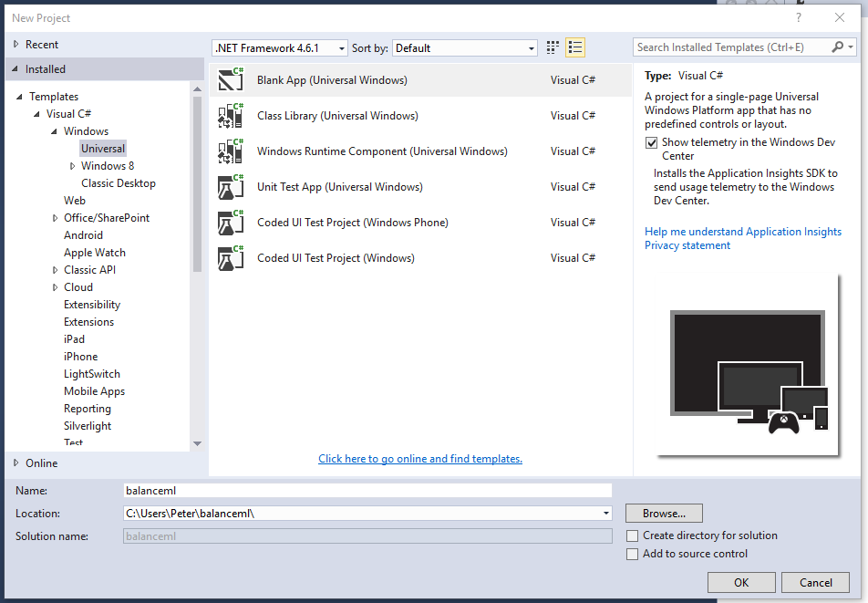Select the Reporting category
The height and width of the screenshot is (603, 868).
(x=88, y=409)
